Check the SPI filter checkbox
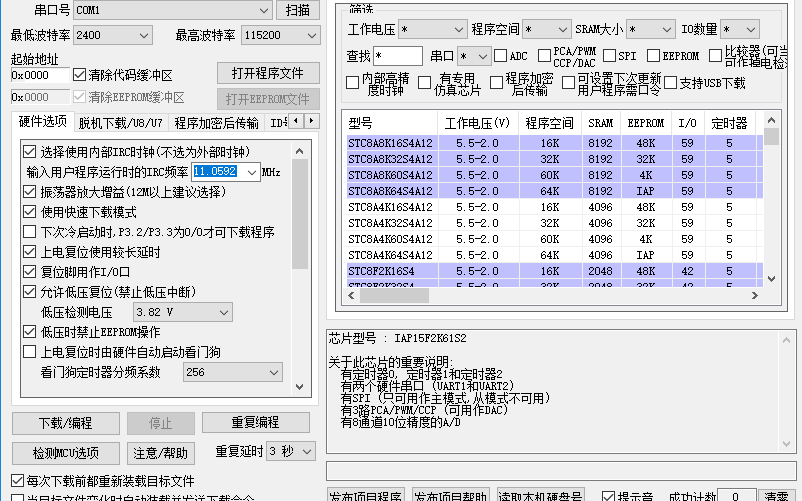 (609, 55)
